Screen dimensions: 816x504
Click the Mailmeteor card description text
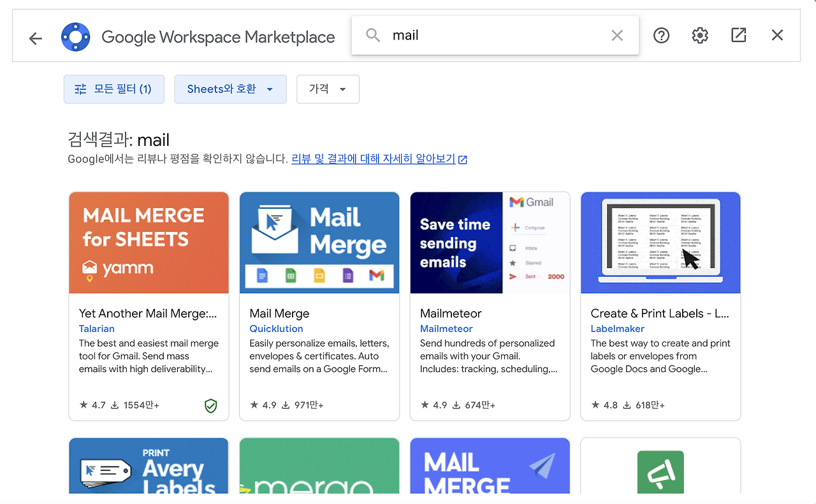coord(489,356)
